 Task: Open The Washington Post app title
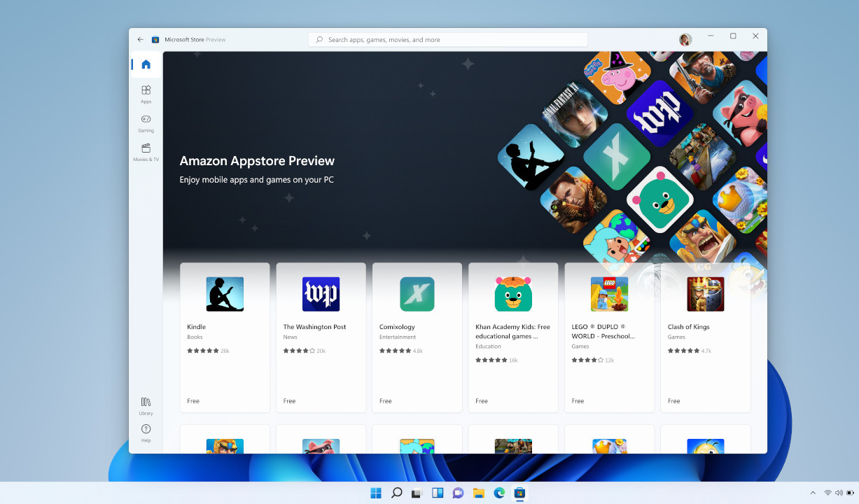[314, 327]
